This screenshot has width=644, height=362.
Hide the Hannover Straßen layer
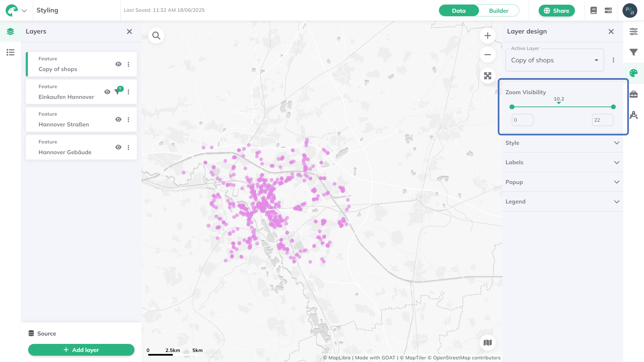tap(118, 119)
